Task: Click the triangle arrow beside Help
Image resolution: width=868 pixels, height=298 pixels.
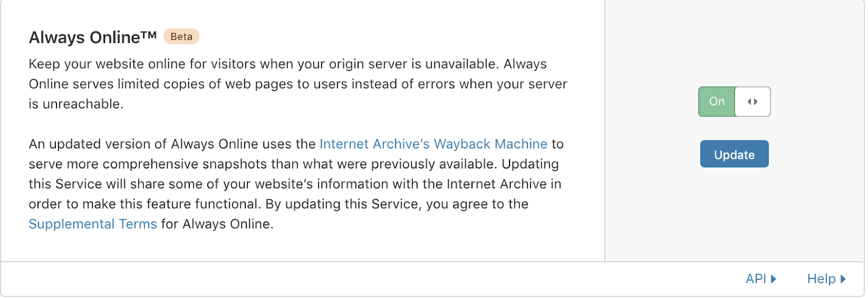Action: tap(843, 279)
